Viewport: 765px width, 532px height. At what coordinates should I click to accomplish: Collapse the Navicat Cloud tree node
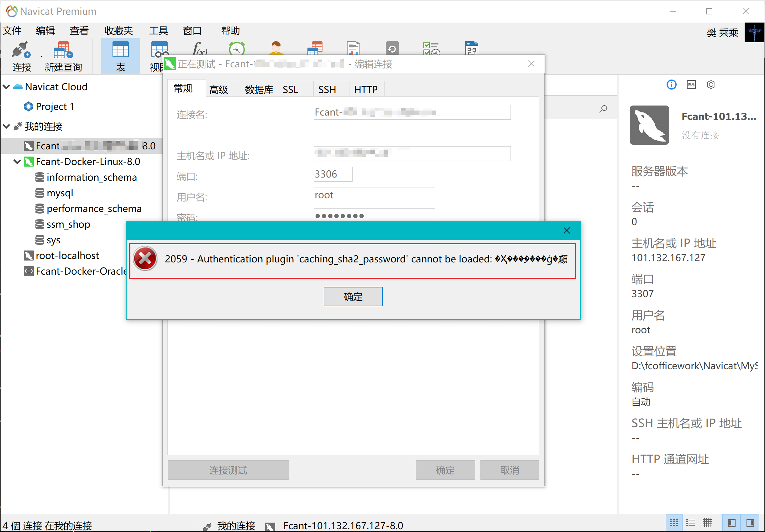[x=6, y=87]
